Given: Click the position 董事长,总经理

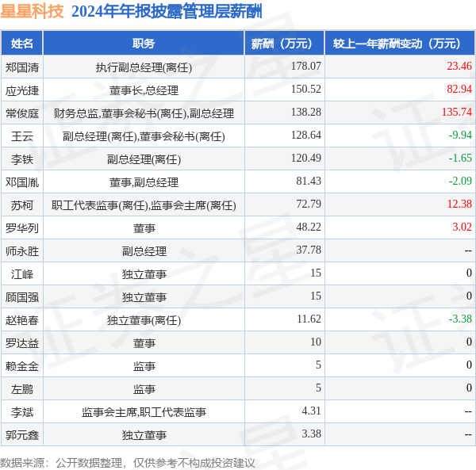Looking at the screenshot, I should [x=144, y=90].
